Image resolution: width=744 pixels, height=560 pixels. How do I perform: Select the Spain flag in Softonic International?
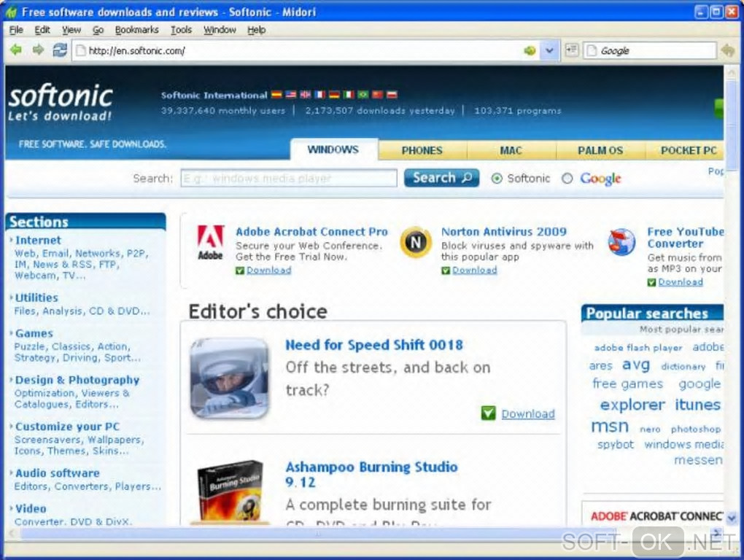tap(276, 95)
